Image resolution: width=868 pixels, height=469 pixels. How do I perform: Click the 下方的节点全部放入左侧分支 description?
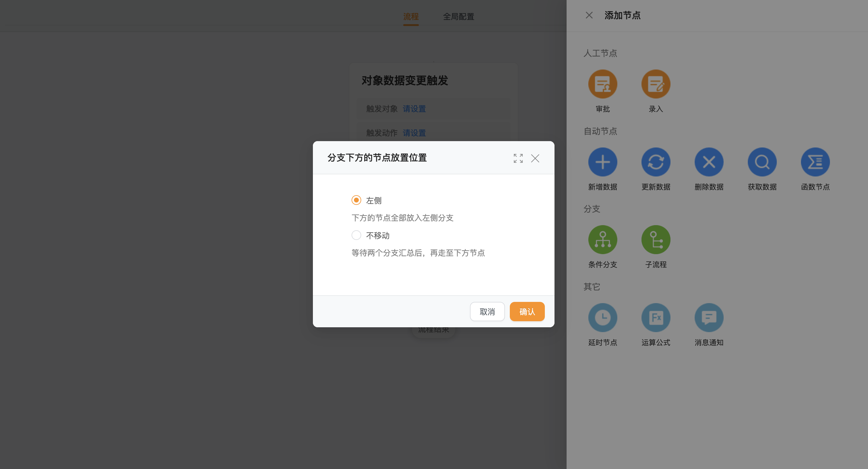click(402, 218)
